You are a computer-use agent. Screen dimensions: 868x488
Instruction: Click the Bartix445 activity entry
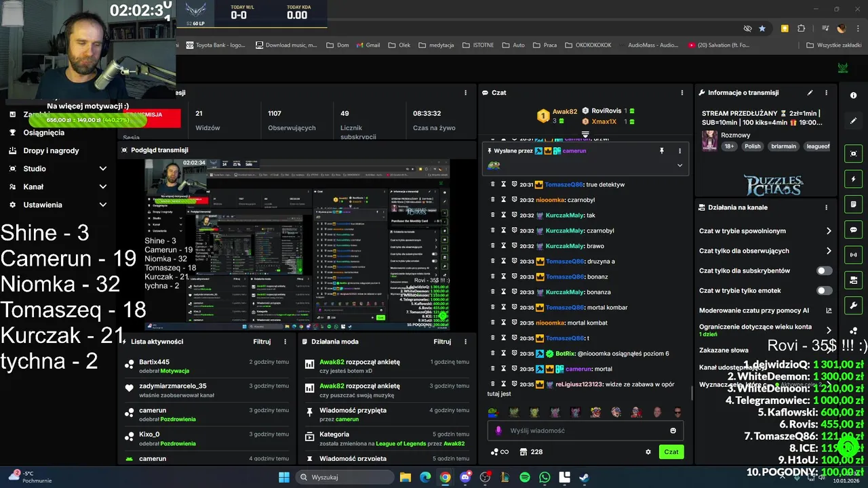click(x=208, y=366)
